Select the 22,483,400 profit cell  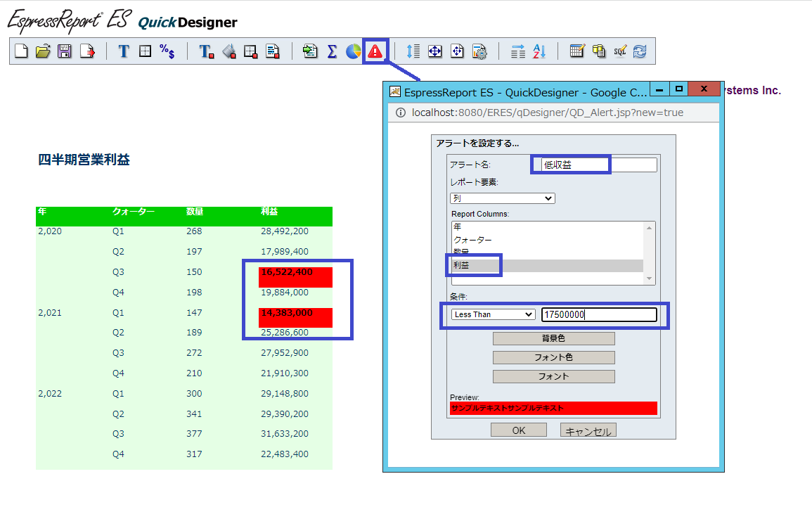click(285, 454)
